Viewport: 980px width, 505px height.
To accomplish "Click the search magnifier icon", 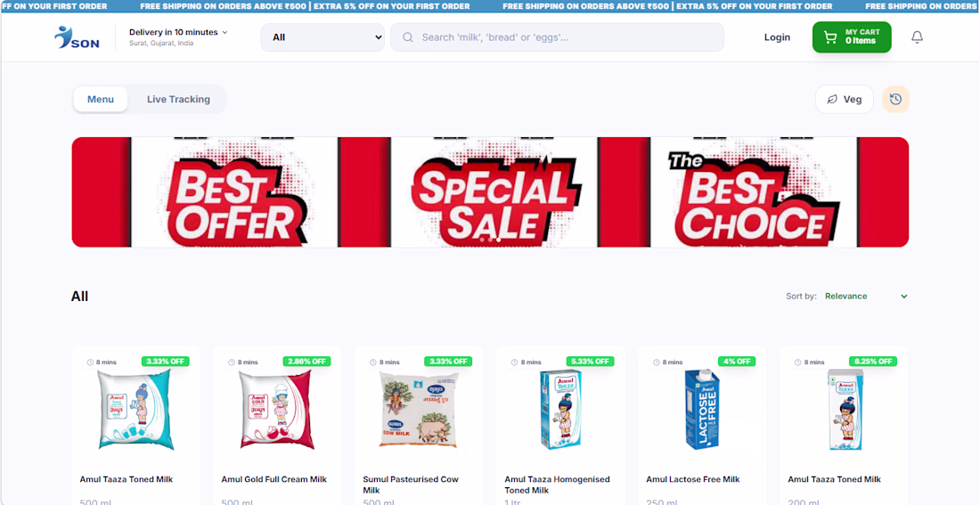I will tap(407, 37).
